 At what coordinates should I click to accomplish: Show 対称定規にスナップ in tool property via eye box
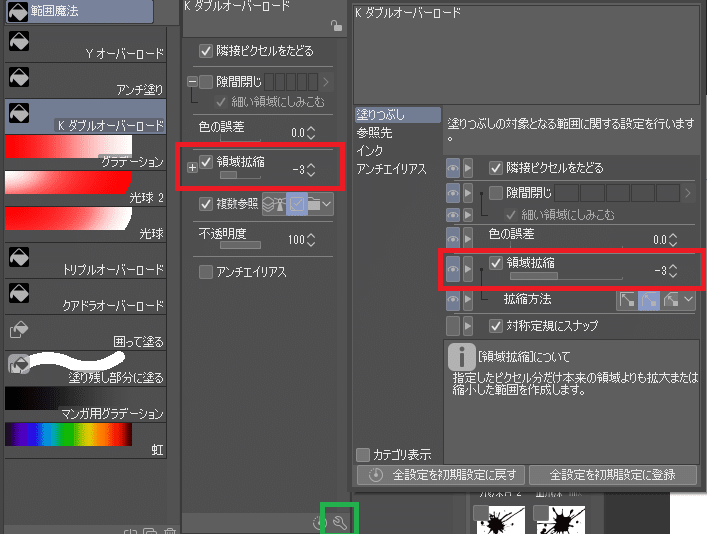click(x=453, y=326)
